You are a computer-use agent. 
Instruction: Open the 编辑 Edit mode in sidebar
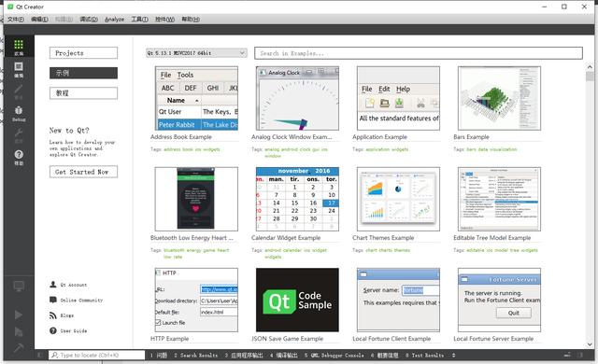point(19,70)
